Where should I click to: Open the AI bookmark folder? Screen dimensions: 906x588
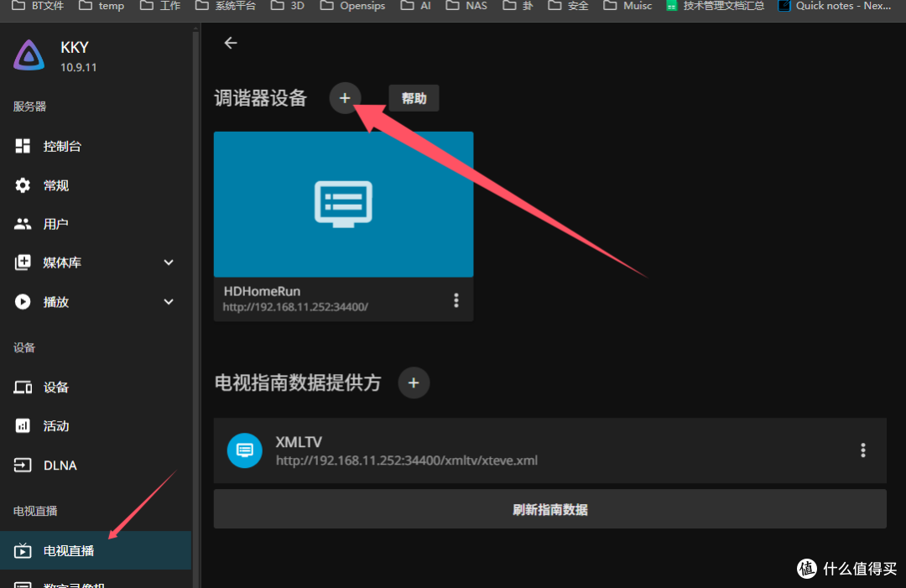[x=416, y=6]
